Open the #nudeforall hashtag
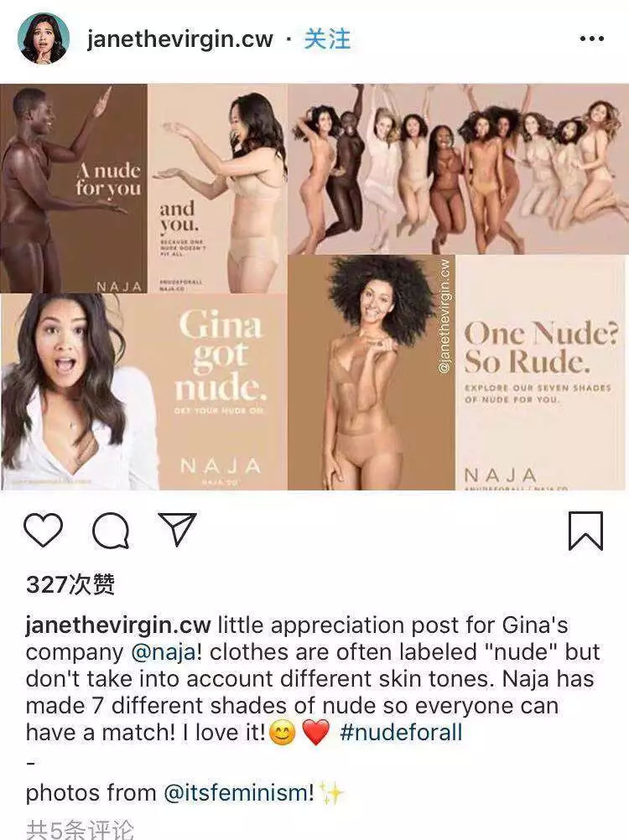The height and width of the screenshot is (840, 629). pos(401,733)
